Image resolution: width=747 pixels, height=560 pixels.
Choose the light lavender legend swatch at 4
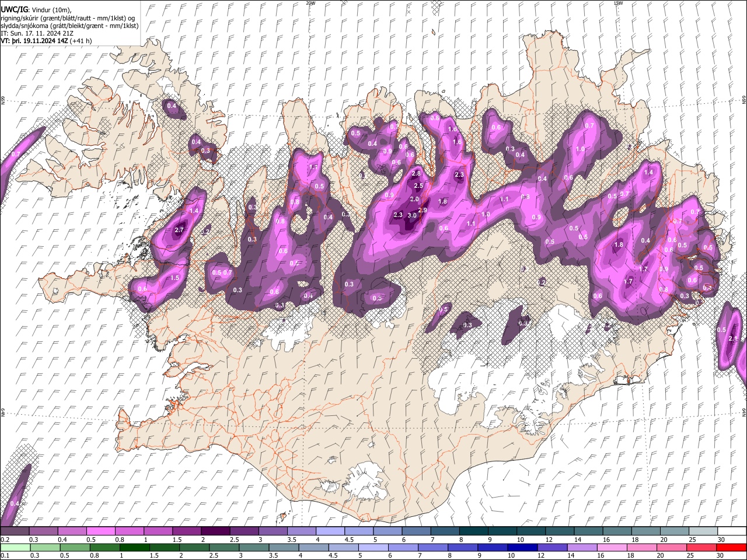(x=329, y=531)
